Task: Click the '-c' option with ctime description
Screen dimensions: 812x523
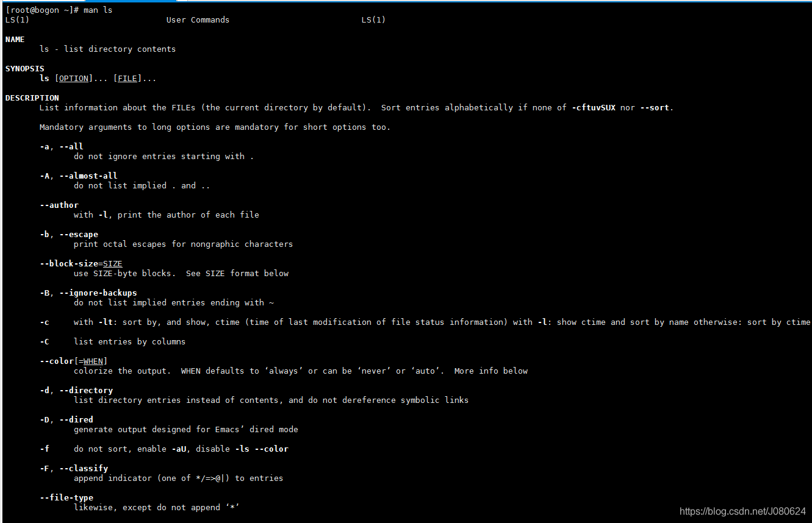Action: tap(425, 322)
